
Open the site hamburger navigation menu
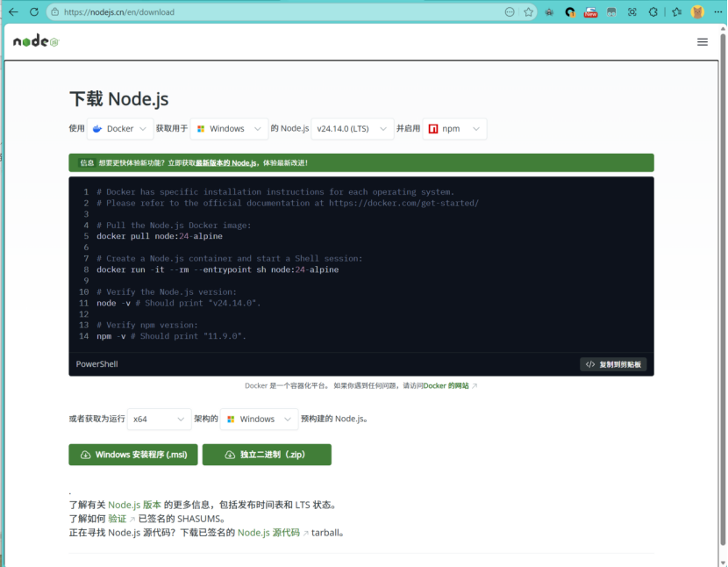click(x=702, y=42)
